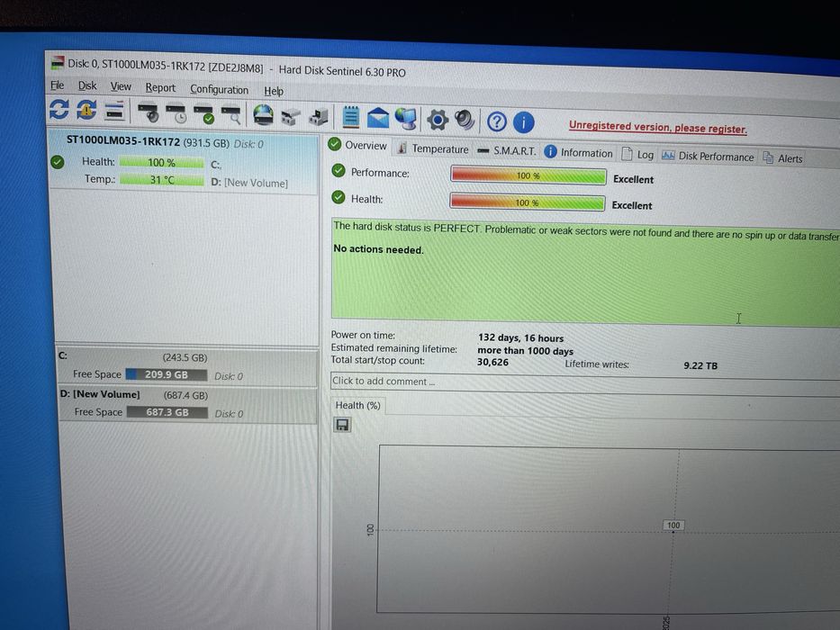
Task: Click 'Excellent' label beside Performance bar
Action: (x=633, y=179)
